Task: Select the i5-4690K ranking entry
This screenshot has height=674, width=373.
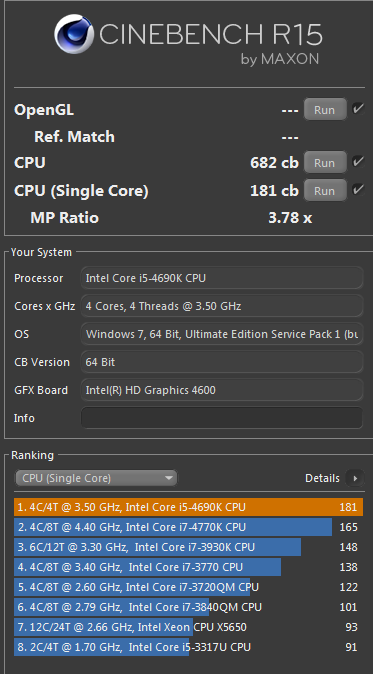Action: point(188,507)
